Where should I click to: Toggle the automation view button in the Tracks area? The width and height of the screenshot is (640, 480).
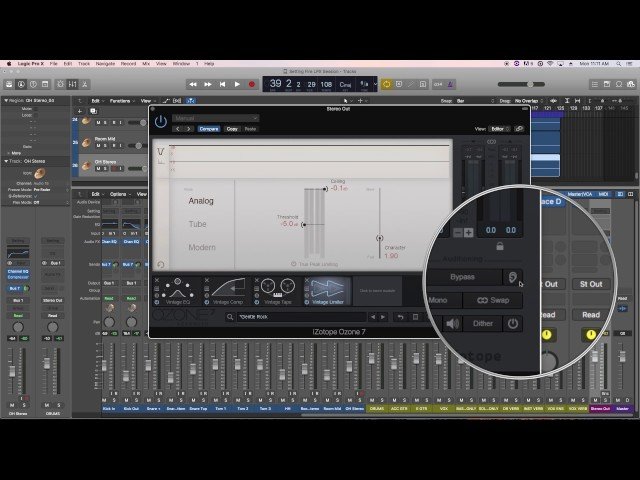pos(166,101)
